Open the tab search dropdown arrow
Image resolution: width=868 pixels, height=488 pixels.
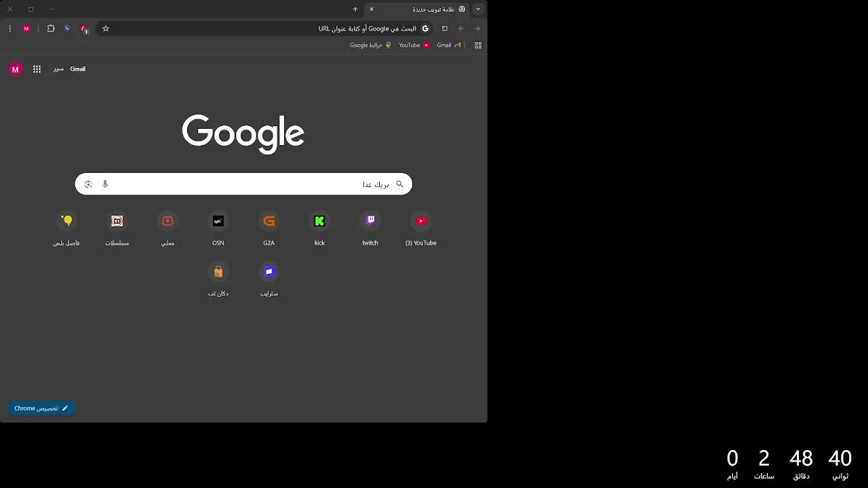pyautogui.click(x=478, y=9)
